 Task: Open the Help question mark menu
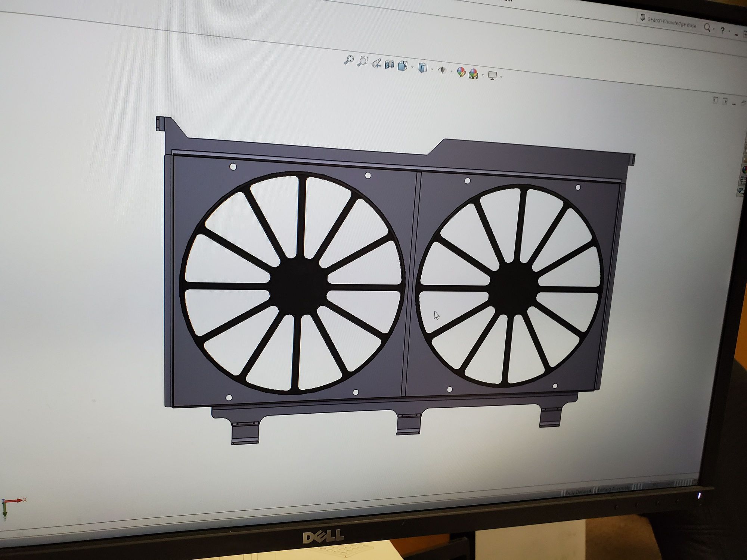722,30
